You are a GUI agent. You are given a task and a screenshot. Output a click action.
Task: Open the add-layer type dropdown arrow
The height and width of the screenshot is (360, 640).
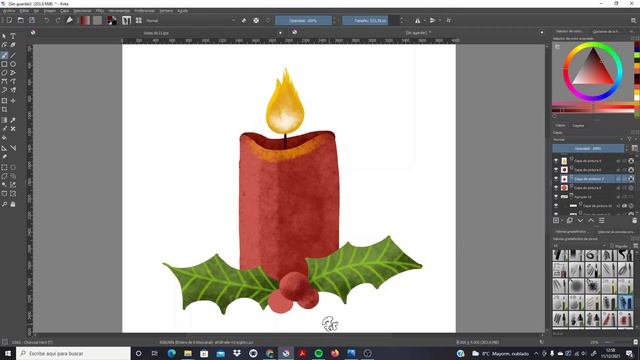[562, 220]
